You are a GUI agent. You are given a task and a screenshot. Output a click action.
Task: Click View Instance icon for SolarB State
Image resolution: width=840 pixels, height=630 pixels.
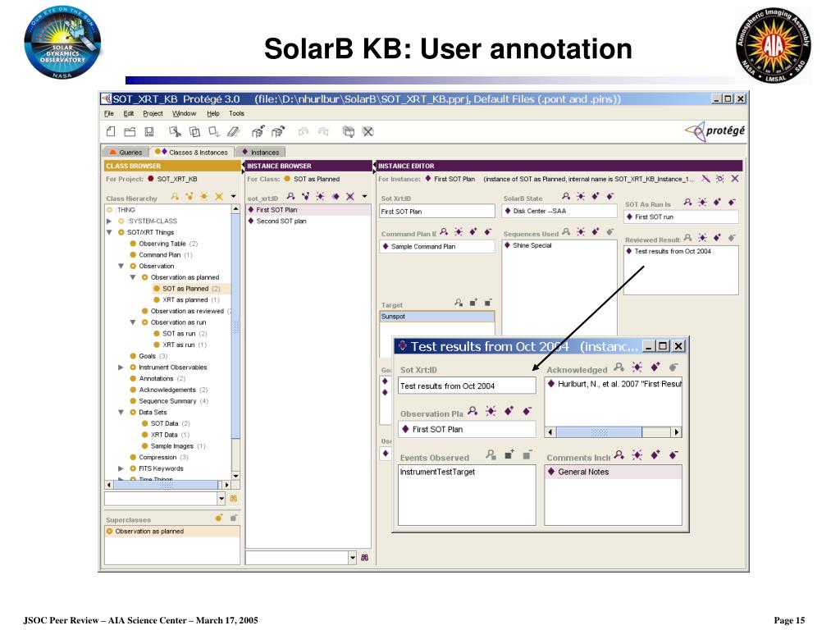point(566,197)
